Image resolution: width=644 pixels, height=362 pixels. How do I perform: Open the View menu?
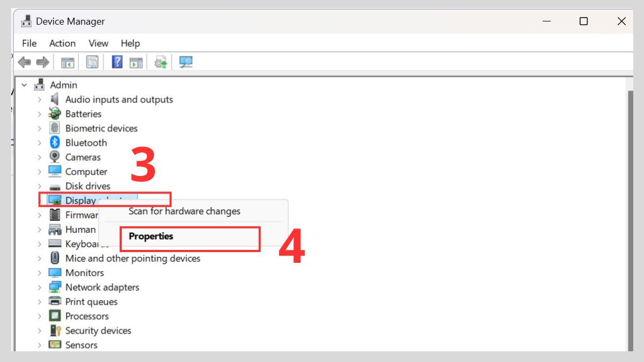click(98, 43)
